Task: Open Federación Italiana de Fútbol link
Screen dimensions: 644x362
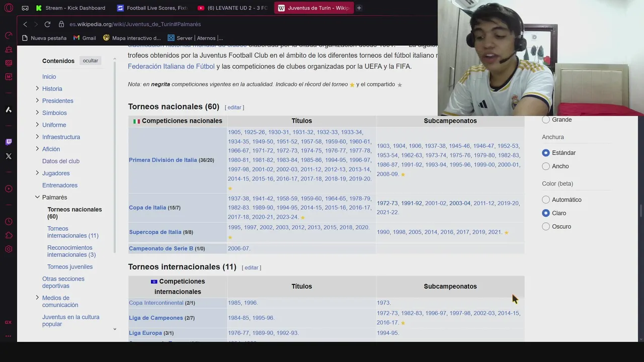Action: point(171,66)
